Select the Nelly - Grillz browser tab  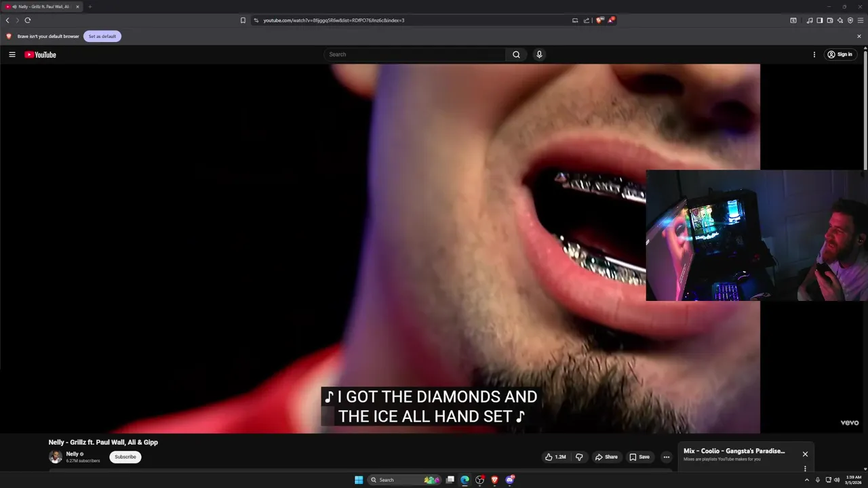tap(42, 7)
